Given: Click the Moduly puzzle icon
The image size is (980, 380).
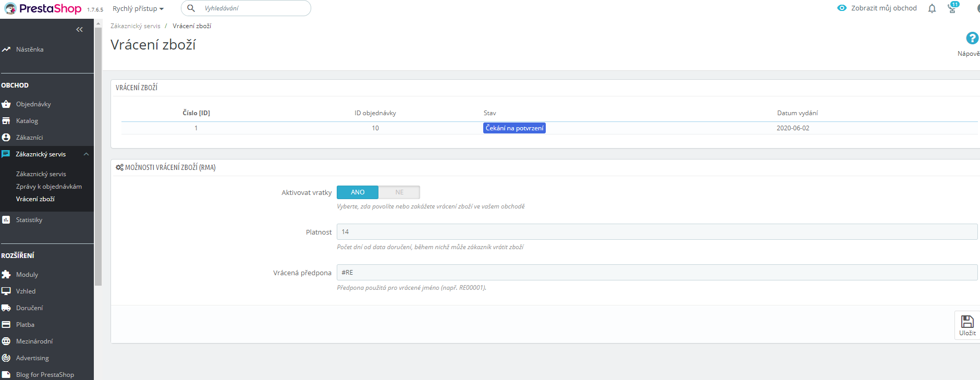Looking at the screenshot, I should pyautogui.click(x=6, y=275).
